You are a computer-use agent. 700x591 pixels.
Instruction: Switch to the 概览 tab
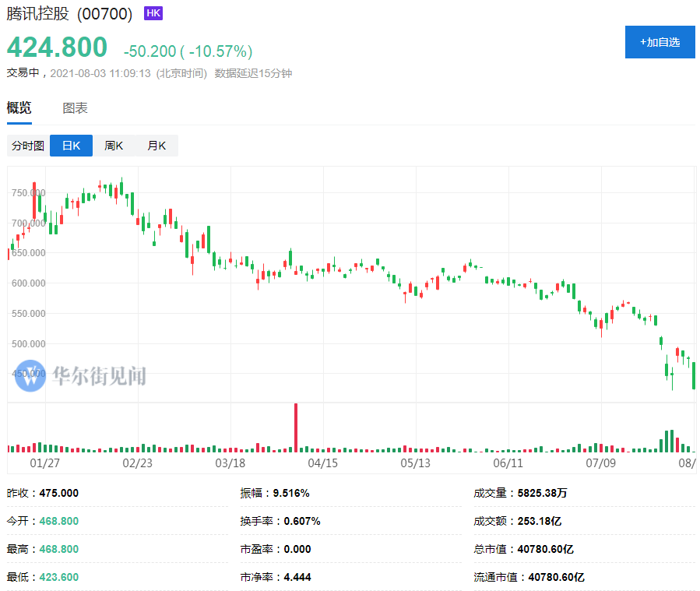pos(19,107)
